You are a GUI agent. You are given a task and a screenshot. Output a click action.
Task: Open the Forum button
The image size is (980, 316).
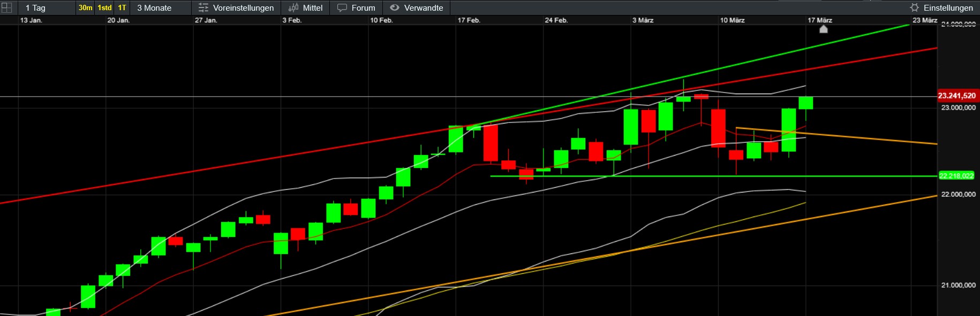coord(356,7)
